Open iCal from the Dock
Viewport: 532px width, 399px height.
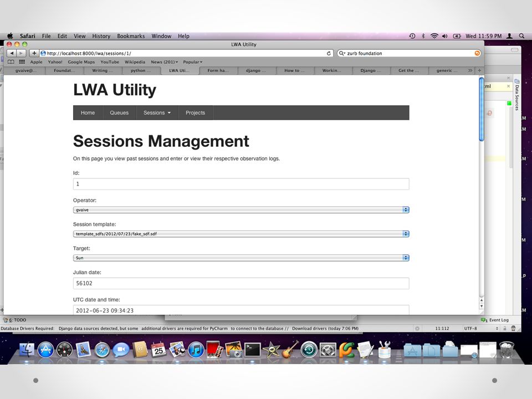[x=158, y=350]
